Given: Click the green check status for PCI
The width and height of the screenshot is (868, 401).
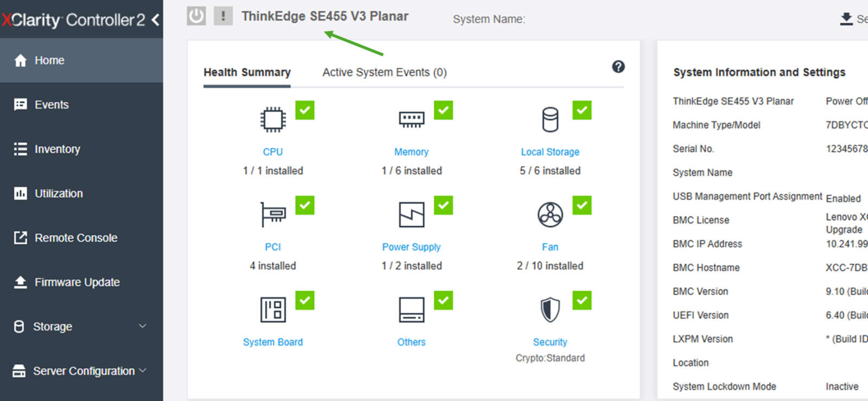Looking at the screenshot, I should tap(305, 205).
